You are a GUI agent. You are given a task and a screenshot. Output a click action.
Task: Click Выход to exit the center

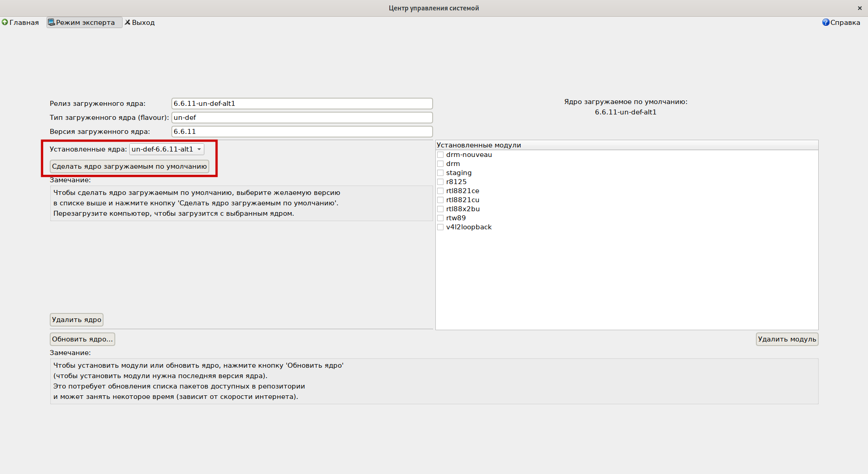[x=140, y=22]
